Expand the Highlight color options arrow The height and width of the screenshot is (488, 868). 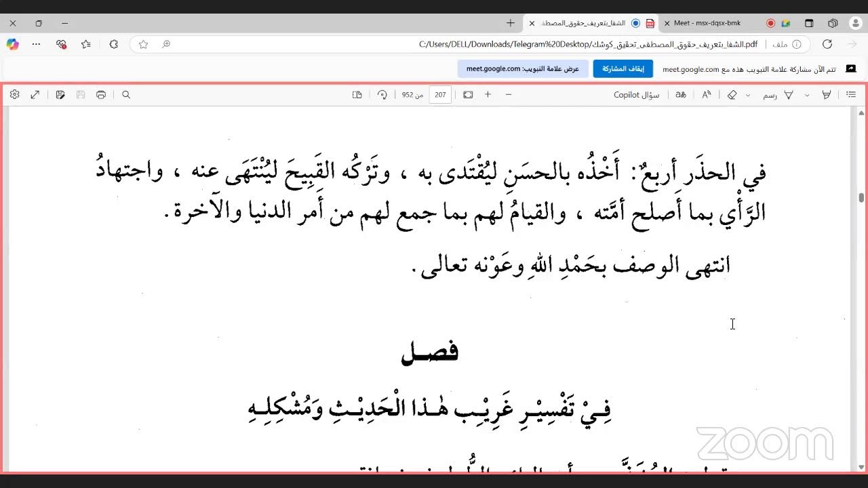807,95
